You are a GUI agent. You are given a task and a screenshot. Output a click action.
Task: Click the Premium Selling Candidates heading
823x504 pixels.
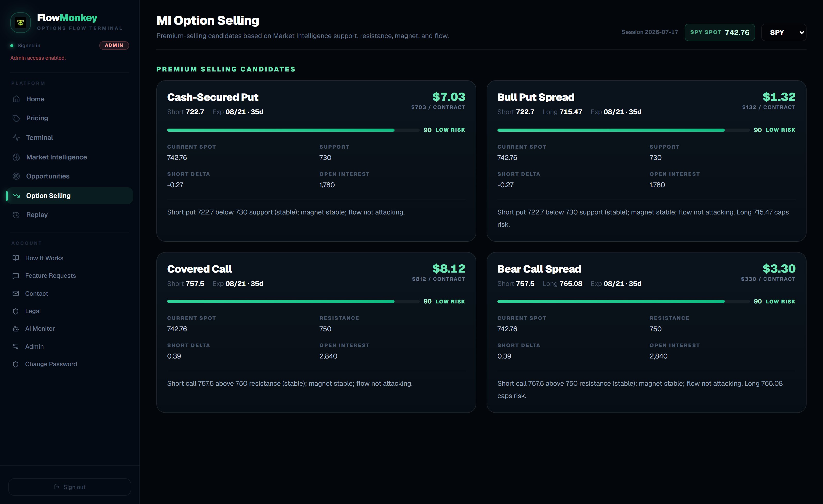pos(226,69)
